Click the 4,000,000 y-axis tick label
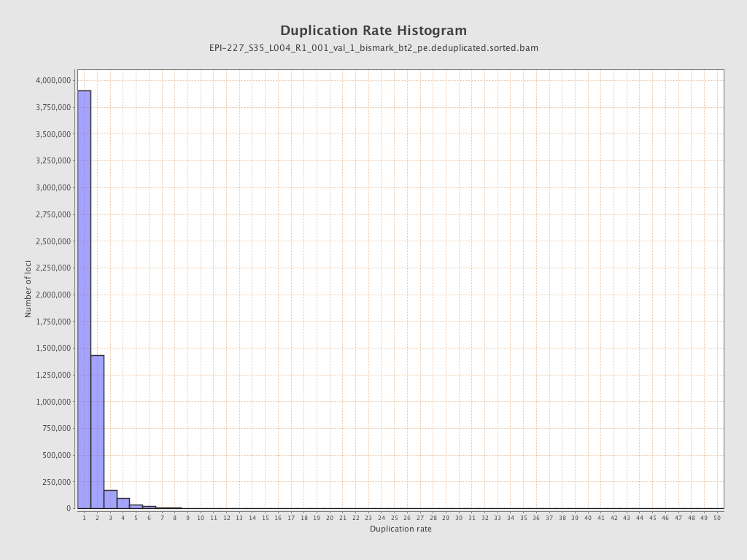747x560 pixels. (53, 80)
